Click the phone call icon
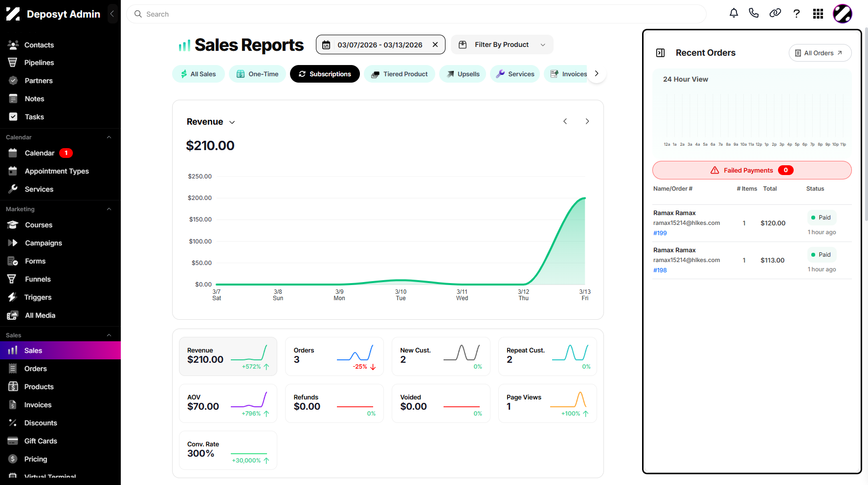868x485 pixels. click(x=754, y=13)
